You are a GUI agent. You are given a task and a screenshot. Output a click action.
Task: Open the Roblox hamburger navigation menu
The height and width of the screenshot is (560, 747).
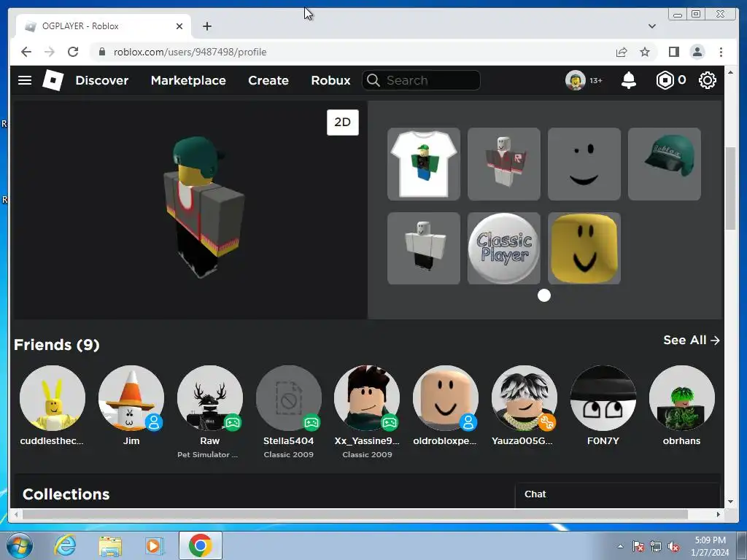pyautogui.click(x=25, y=80)
